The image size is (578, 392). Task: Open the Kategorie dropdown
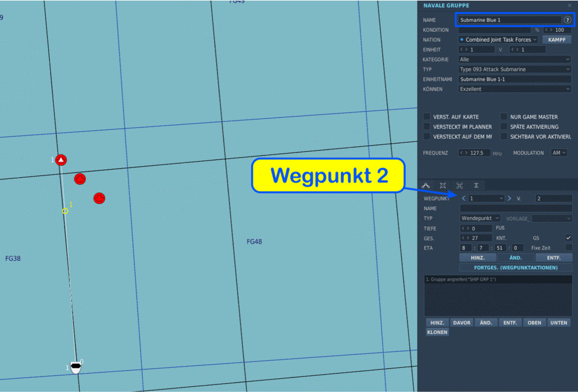(x=514, y=59)
